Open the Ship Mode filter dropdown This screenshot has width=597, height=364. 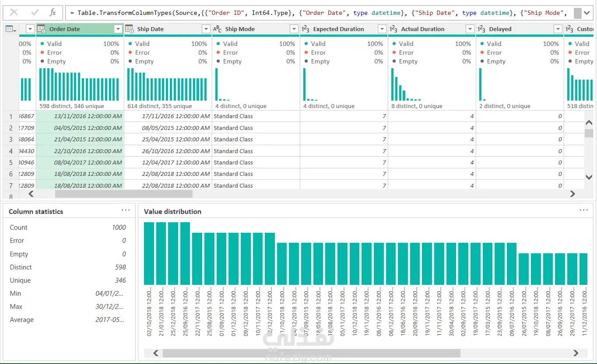pyautogui.click(x=294, y=29)
